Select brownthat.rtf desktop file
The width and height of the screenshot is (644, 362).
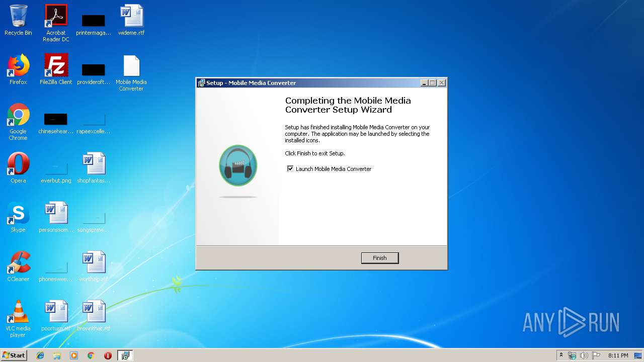[94, 316]
